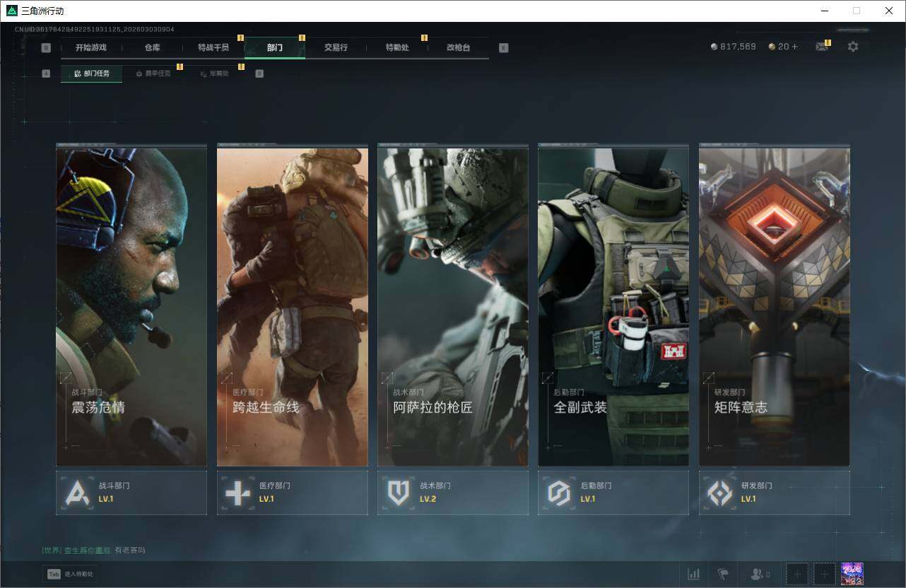Click the 研发部门 diamond icon

[x=719, y=493]
